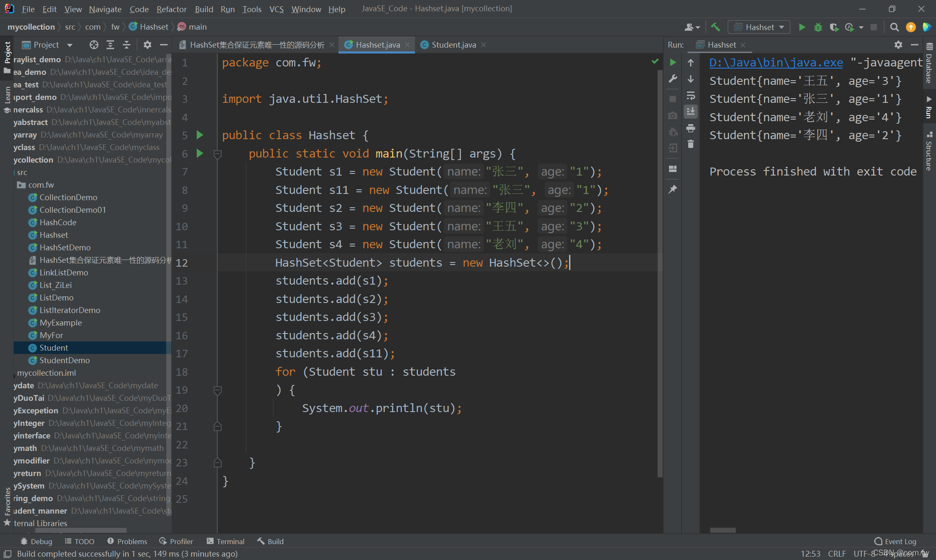
Task: Toggle scroll to end of console
Action: tap(691, 112)
